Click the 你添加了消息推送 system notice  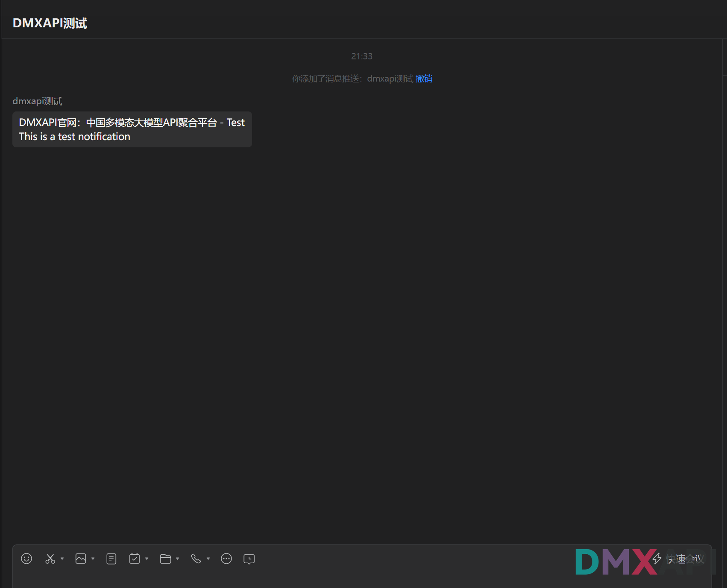pos(353,79)
